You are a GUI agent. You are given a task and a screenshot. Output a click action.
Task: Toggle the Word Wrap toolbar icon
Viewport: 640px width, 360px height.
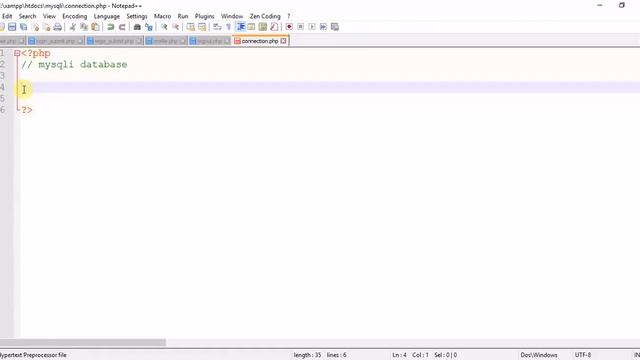(x=217, y=27)
